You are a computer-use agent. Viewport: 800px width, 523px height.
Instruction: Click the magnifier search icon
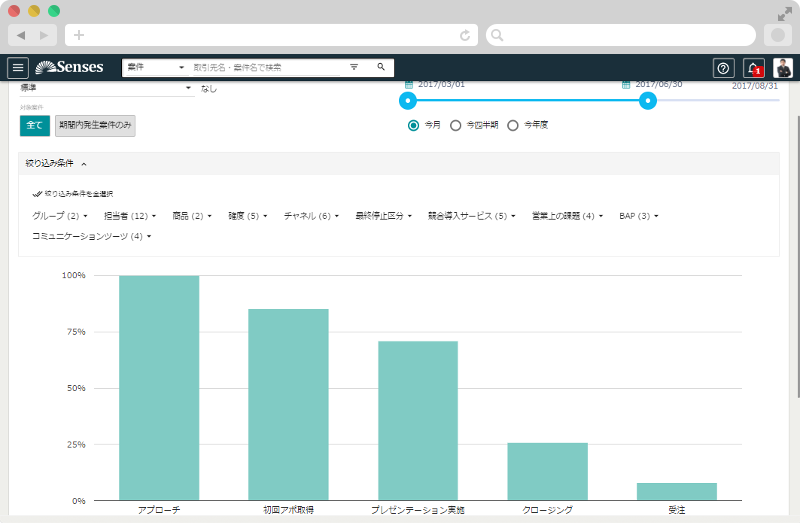point(381,67)
